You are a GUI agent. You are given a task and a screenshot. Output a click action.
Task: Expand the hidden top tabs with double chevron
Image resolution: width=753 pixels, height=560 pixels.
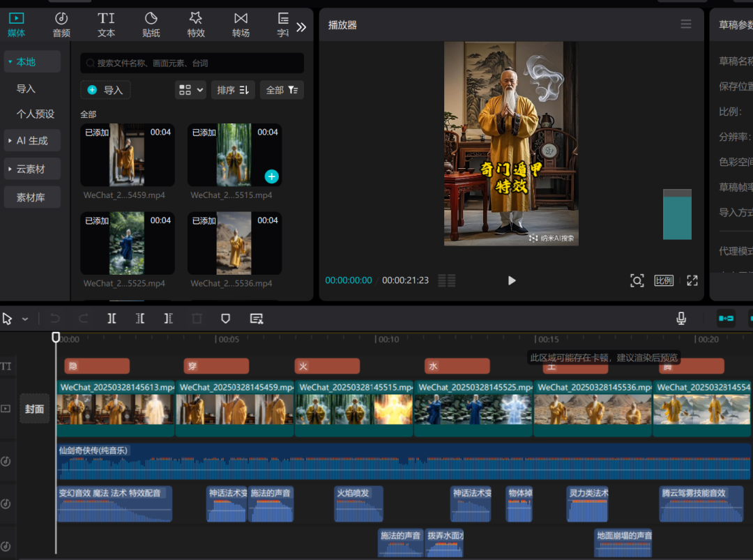301,27
